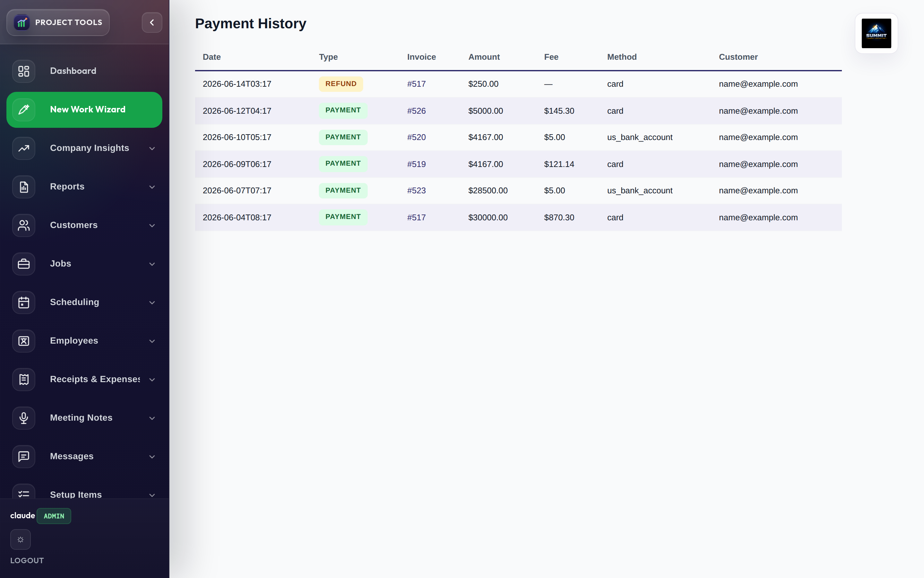Click the date 2026-06-14T03:17
This screenshot has height=578, width=924.
pyautogui.click(x=237, y=84)
